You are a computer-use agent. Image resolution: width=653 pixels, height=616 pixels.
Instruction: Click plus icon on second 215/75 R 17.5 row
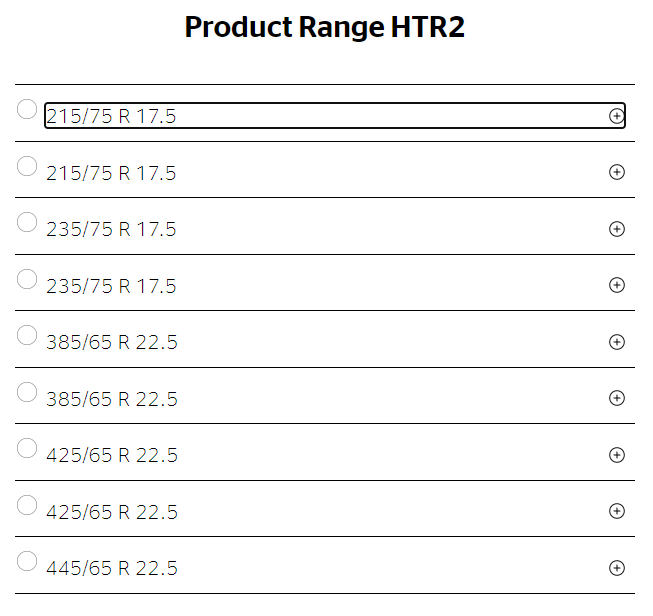click(x=617, y=172)
